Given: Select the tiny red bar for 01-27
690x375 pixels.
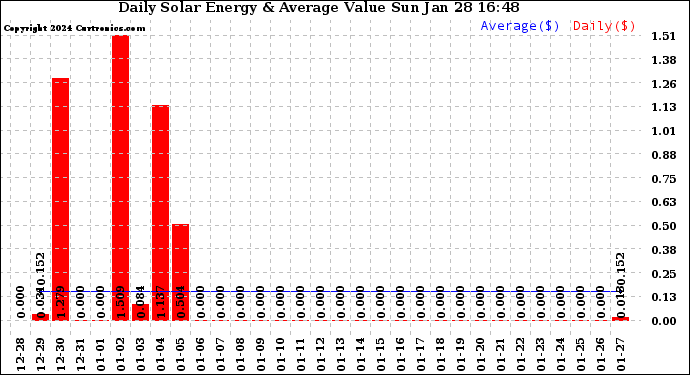Looking at the screenshot, I should (x=620, y=319).
